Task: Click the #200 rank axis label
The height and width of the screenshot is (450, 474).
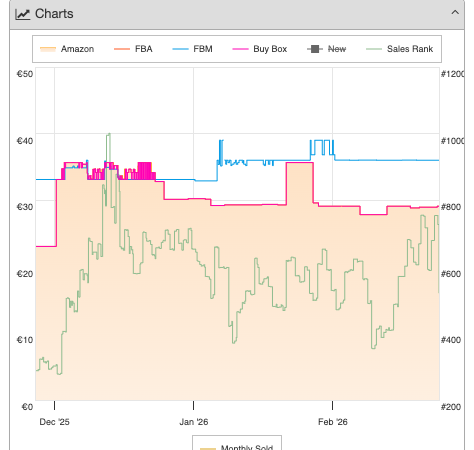Action: pos(451,407)
